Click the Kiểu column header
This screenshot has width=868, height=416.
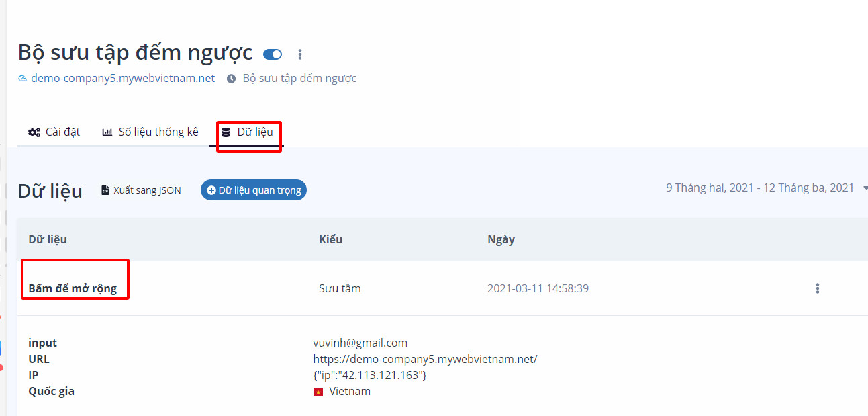pyautogui.click(x=330, y=239)
